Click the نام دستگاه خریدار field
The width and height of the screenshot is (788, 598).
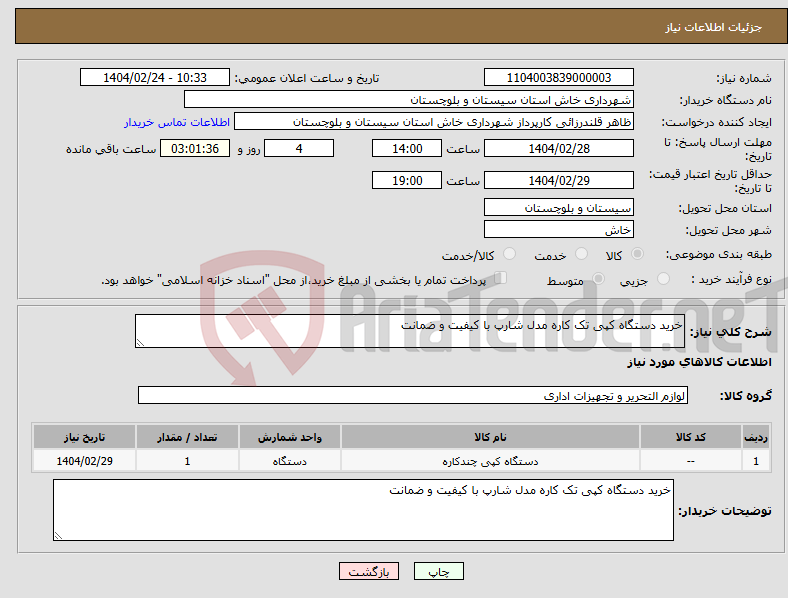409,99
